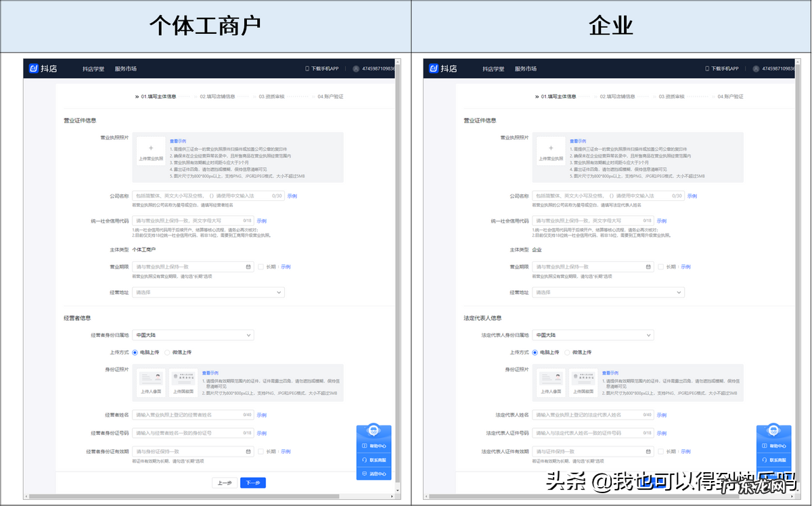The width and height of the screenshot is (812, 506).
Task: Click the robot assistant icon above the help panel
Action: click(374, 429)
